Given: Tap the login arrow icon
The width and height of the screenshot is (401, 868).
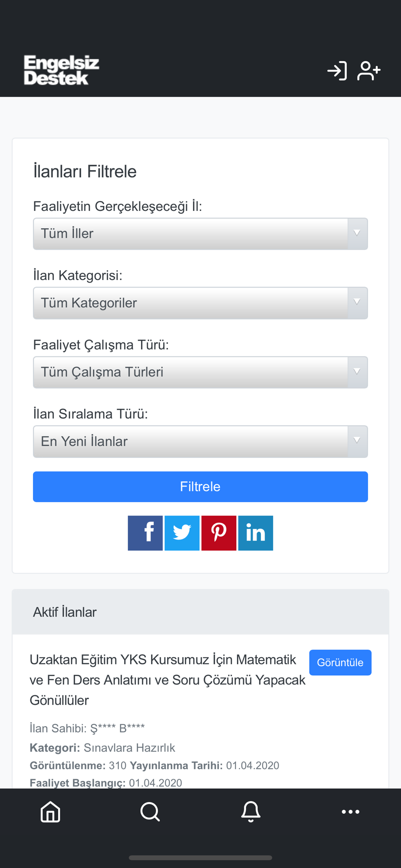Looking at the screenshot, I should (x=337, y=71).
